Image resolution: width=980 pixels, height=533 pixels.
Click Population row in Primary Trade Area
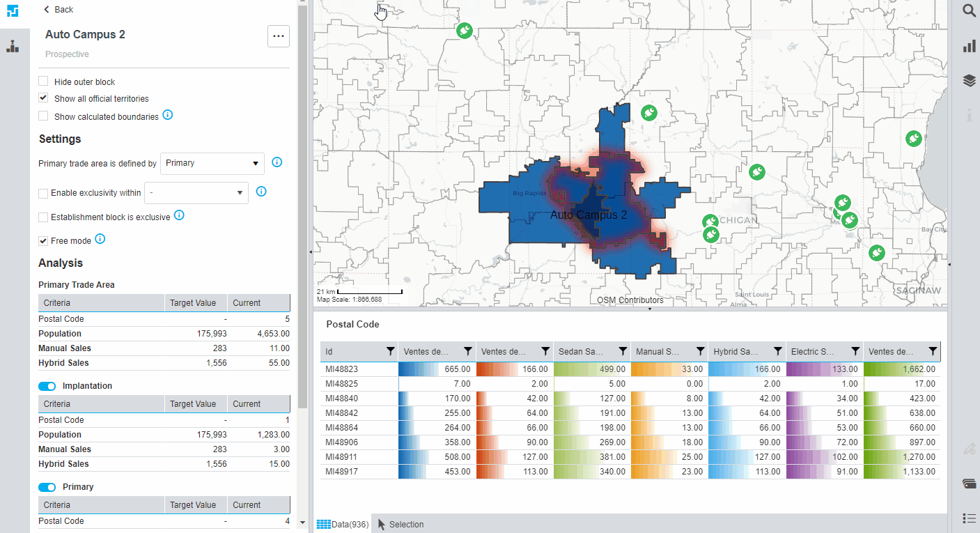coord(164,334)
